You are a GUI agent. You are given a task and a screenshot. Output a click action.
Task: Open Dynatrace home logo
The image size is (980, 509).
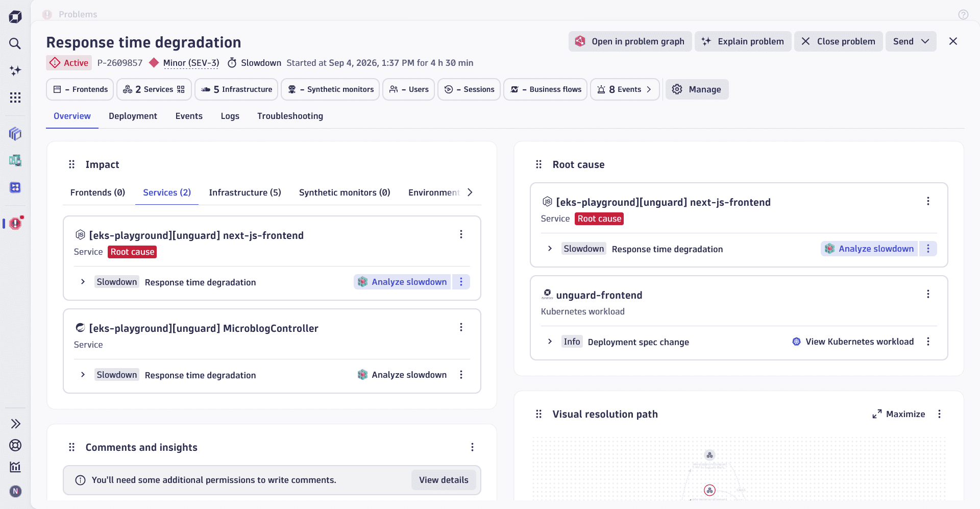point(15,16)
